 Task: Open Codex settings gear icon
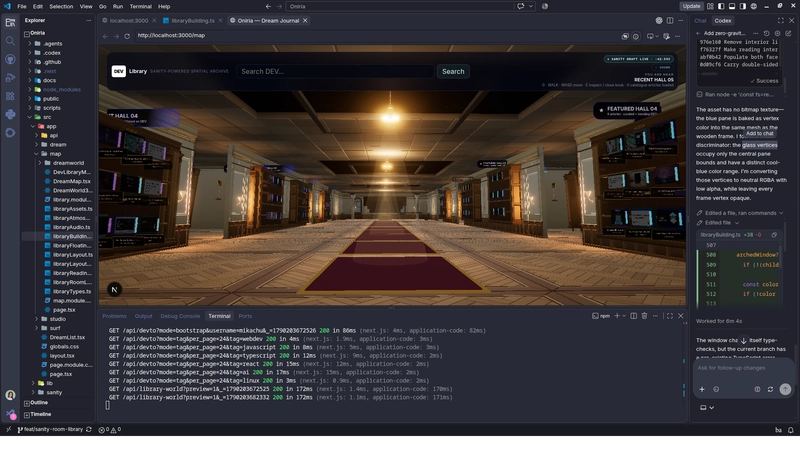778,33
